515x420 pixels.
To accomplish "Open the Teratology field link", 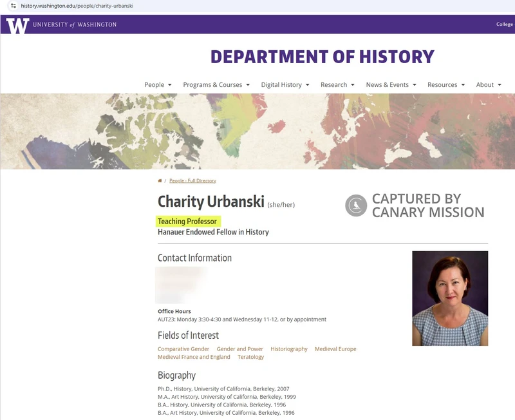I will coord(250,357).
